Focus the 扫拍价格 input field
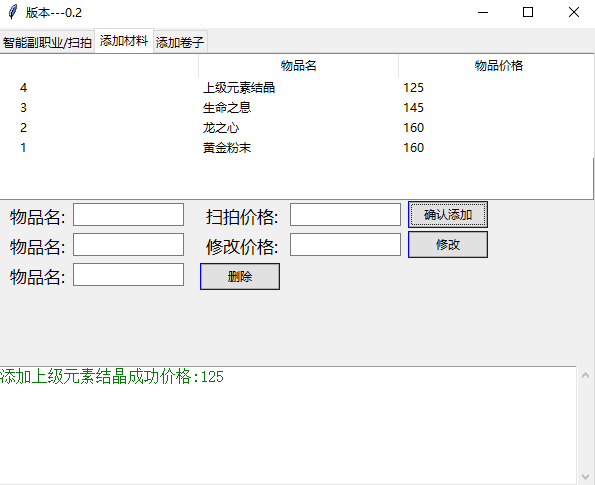This screenshot has width=595, height=485. click(345, 214)
